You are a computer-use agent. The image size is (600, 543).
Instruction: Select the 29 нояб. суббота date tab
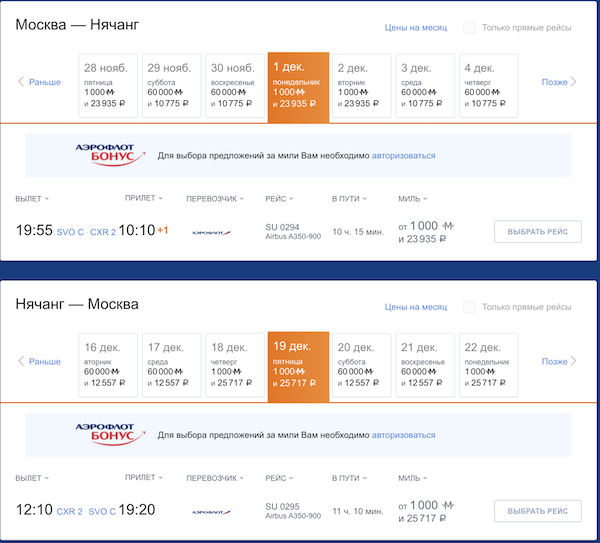170,85
